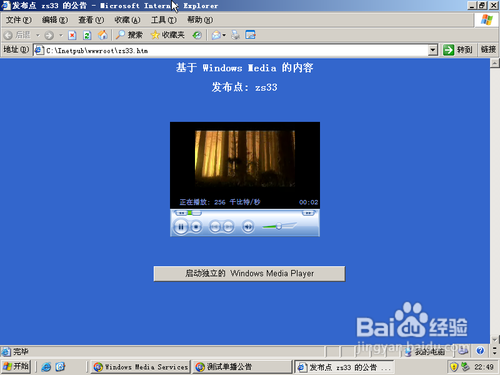Expand the Mail button dropdown arrow
The height and width of the screenshot is (375, 500).
(224, 35)
